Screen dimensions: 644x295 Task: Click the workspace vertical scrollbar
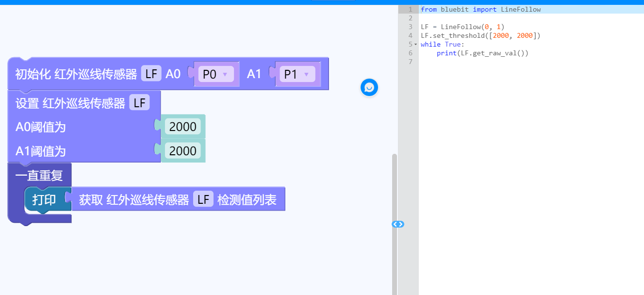point(395,224)
